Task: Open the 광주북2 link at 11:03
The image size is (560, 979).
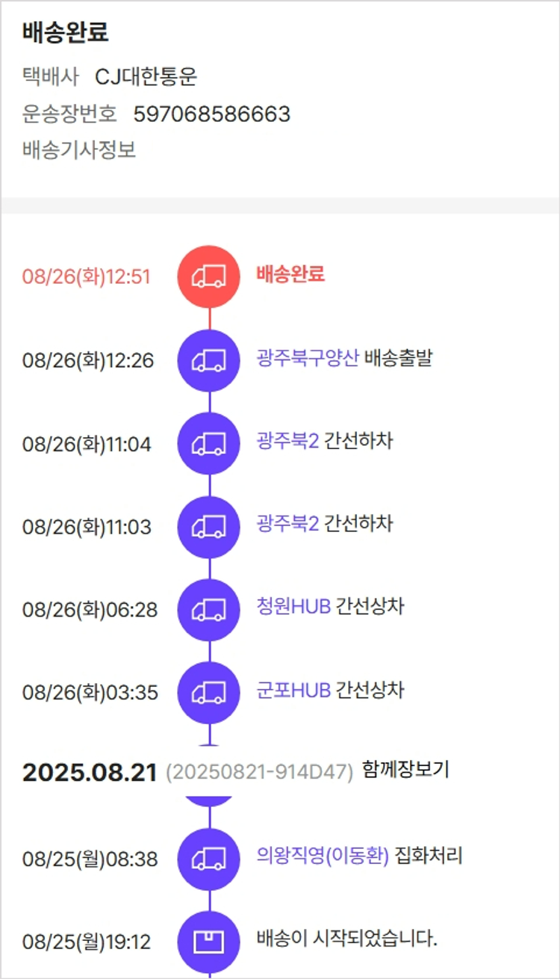Action: pos(287,524)
